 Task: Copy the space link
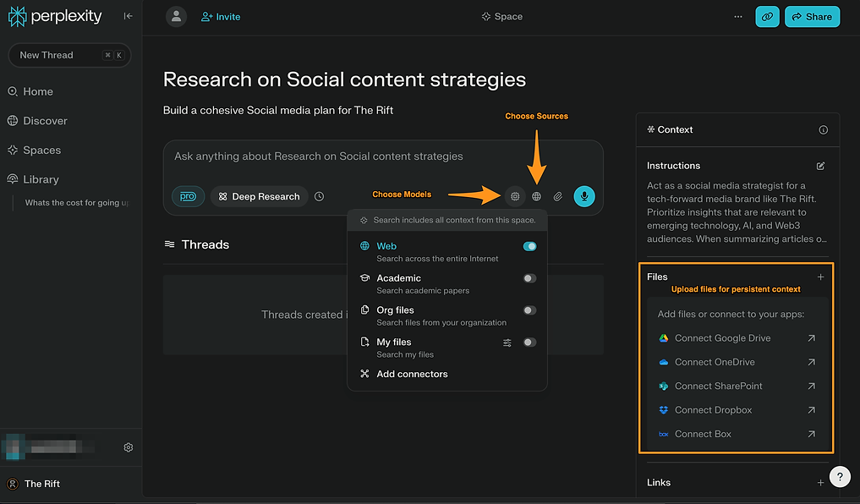click(x=767, y=16)
